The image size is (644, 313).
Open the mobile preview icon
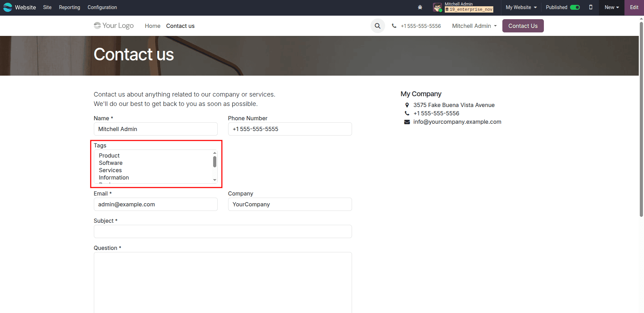pos(591,7)
